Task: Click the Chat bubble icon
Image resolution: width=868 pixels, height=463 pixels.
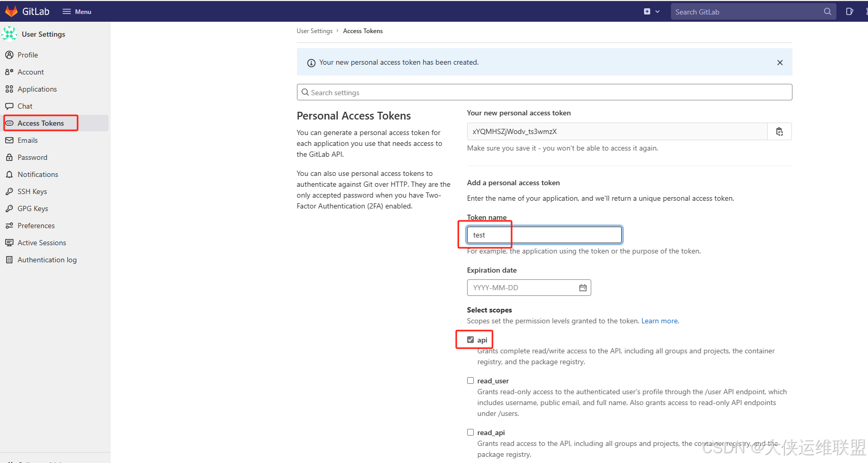Action: 9,106
